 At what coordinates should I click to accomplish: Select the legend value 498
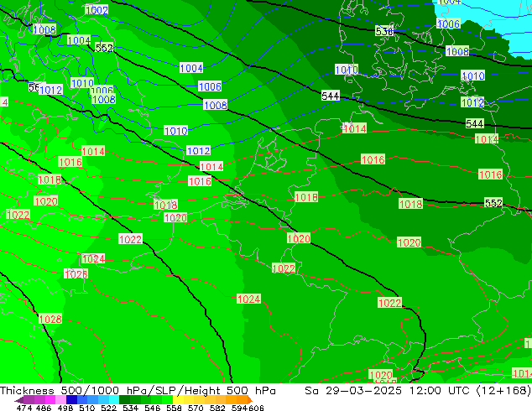point(65,408)
